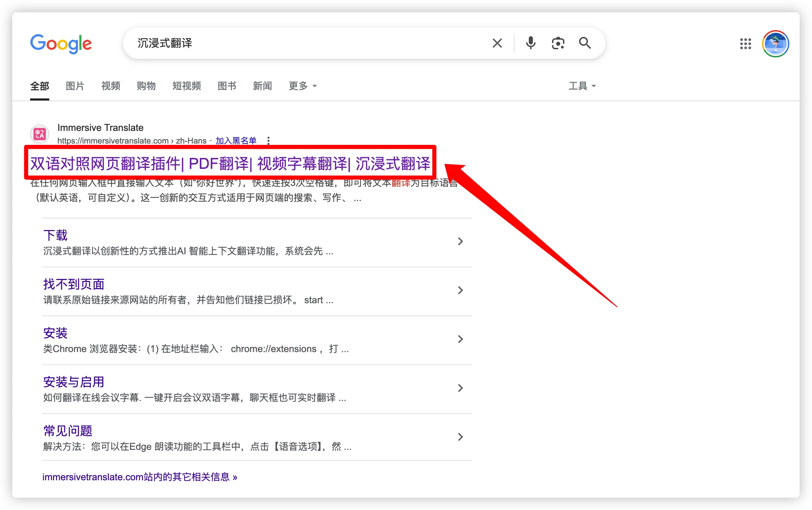Expand the chevron on the 常见问题 row
This screenshot has height=510, width=812.
460,437
